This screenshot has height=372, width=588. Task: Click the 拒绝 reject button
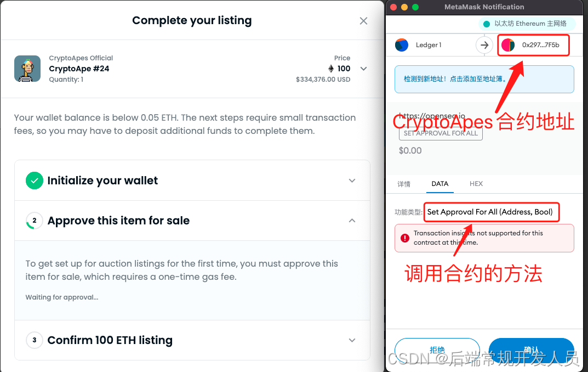437,350
